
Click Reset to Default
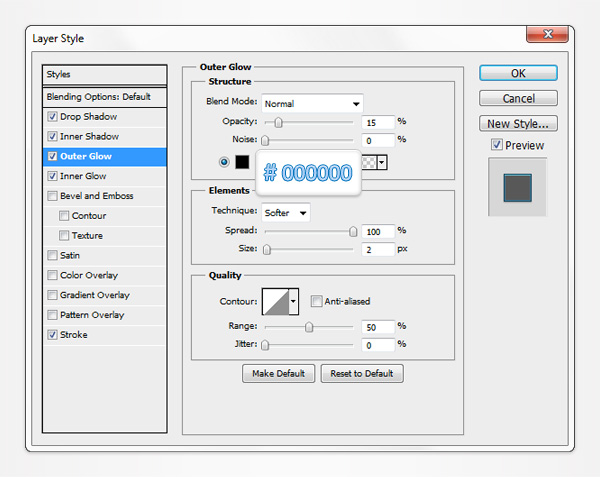point(362,373)
